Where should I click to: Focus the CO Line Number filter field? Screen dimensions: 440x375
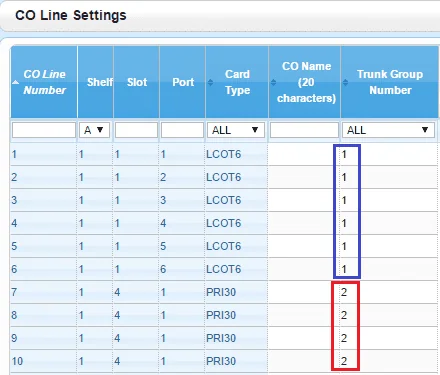(x=44, y=130)
